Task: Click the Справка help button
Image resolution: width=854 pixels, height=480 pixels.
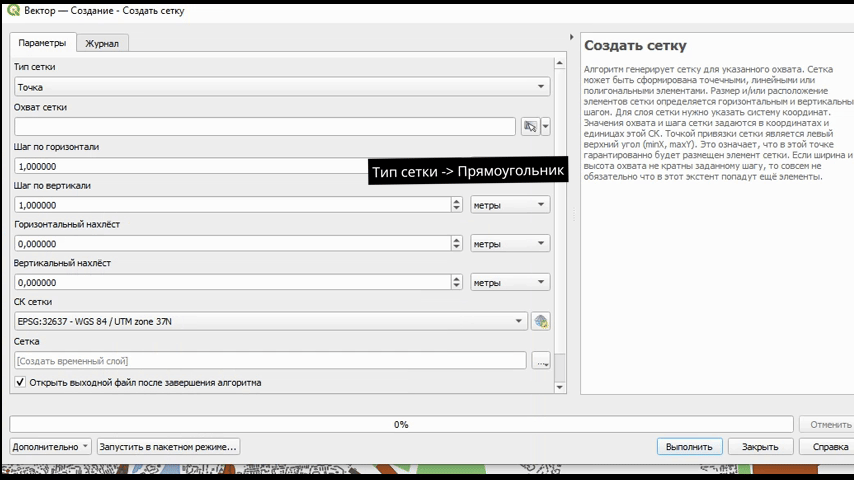Action: pos(830,447)
